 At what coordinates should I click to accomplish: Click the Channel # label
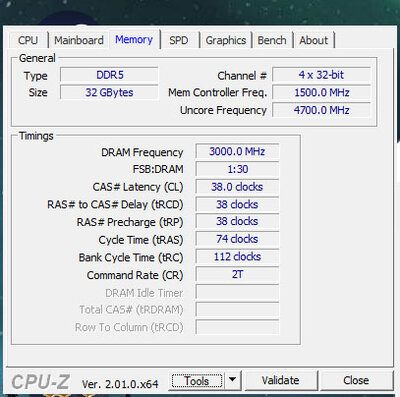[242, 76]
